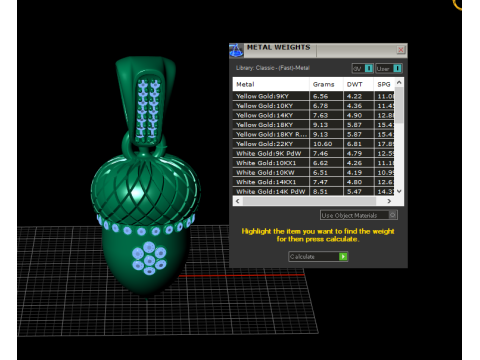The height and width of the screenshot is (360, 480).
Task: Click the 4.22 DWT cell
Action: point(358,96)
